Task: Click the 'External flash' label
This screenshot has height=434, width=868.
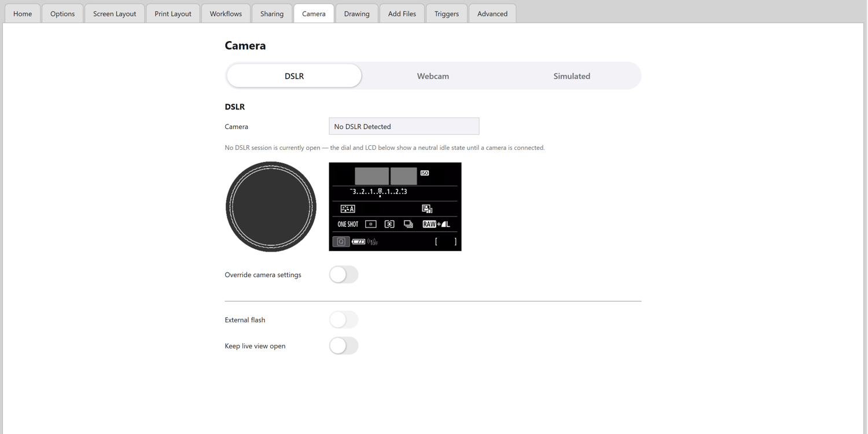Action: [x=245, y=320]
